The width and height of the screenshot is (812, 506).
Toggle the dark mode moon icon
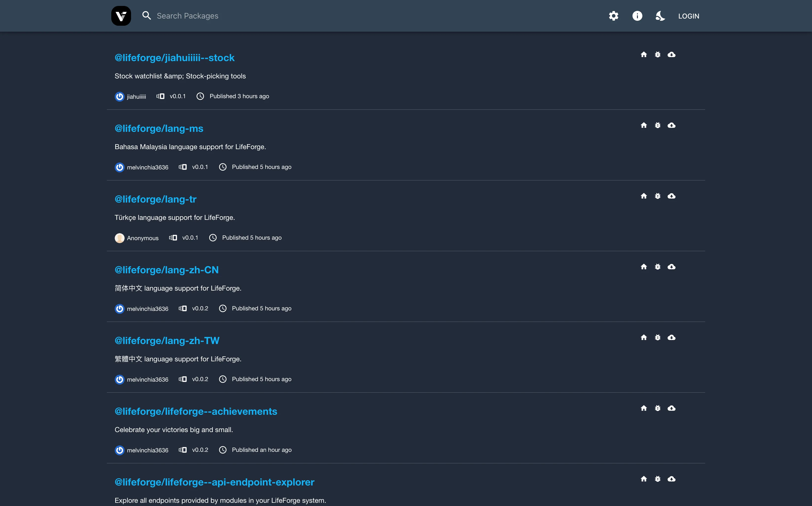(x=660, y=16)
